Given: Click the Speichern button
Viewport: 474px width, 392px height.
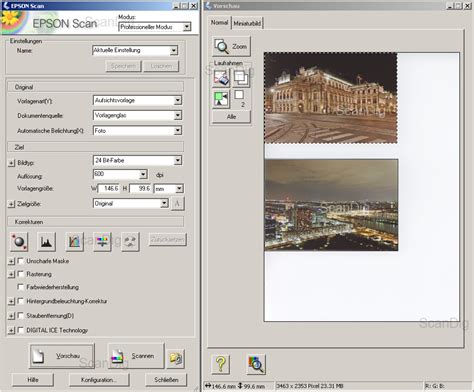Looking at the screenshot, I should tap(123, 66).
